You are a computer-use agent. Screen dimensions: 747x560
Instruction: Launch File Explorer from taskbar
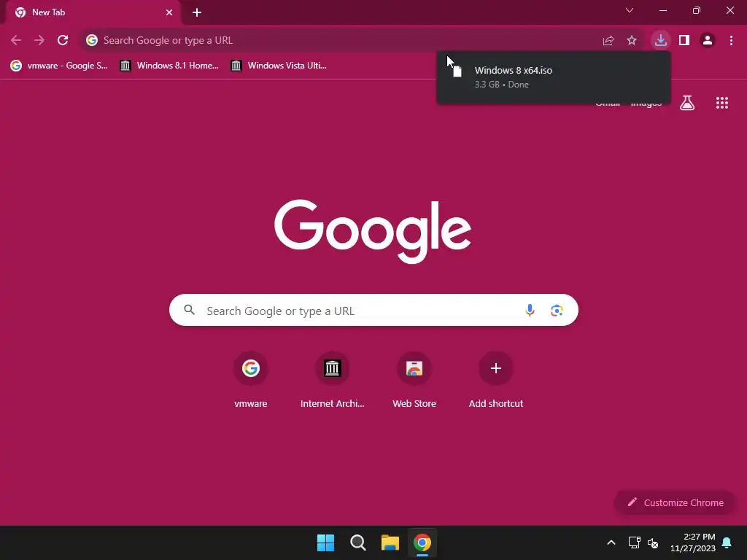(x=390, y=542)
